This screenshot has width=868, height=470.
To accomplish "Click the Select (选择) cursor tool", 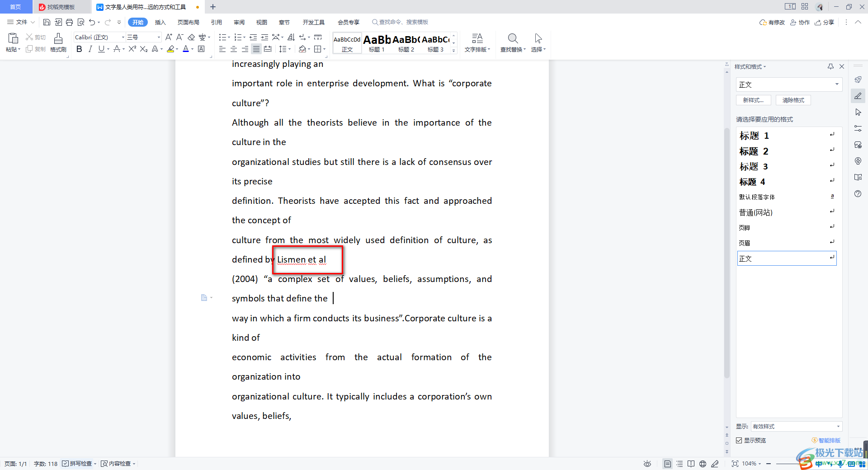I will [538, 42].
